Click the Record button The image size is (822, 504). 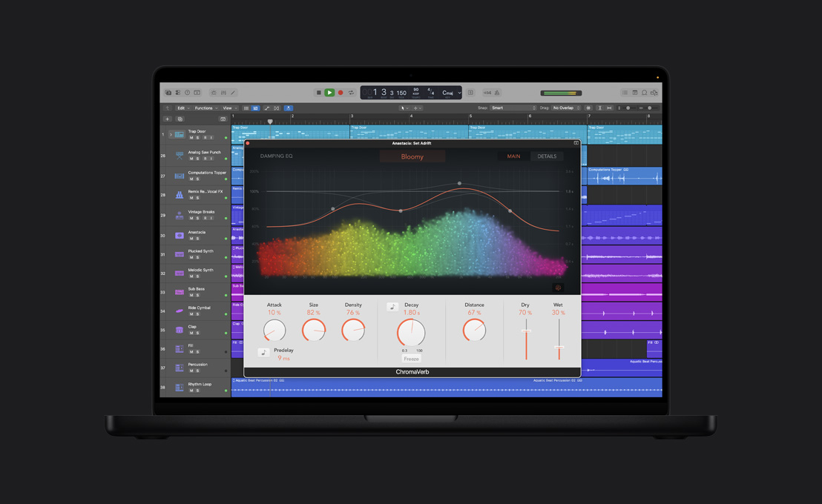(340, 92)
